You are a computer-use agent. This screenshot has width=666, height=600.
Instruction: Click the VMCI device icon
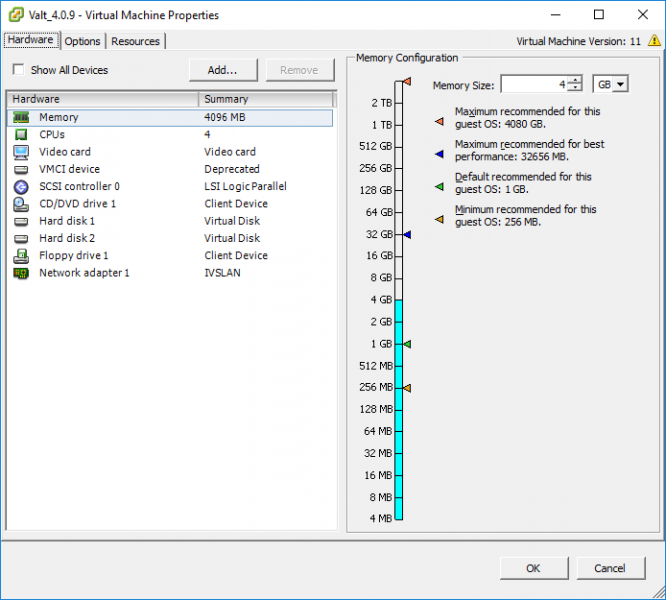coord(21,169)
